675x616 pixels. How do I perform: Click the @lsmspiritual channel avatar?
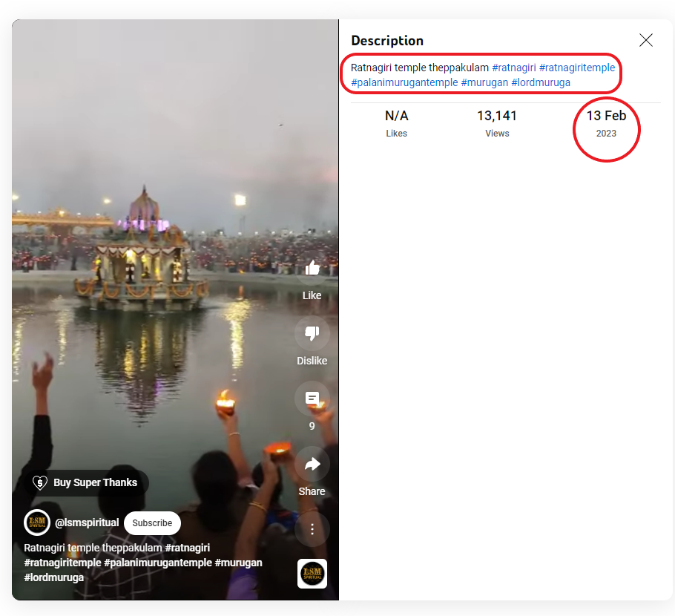(x=37, y=522)
